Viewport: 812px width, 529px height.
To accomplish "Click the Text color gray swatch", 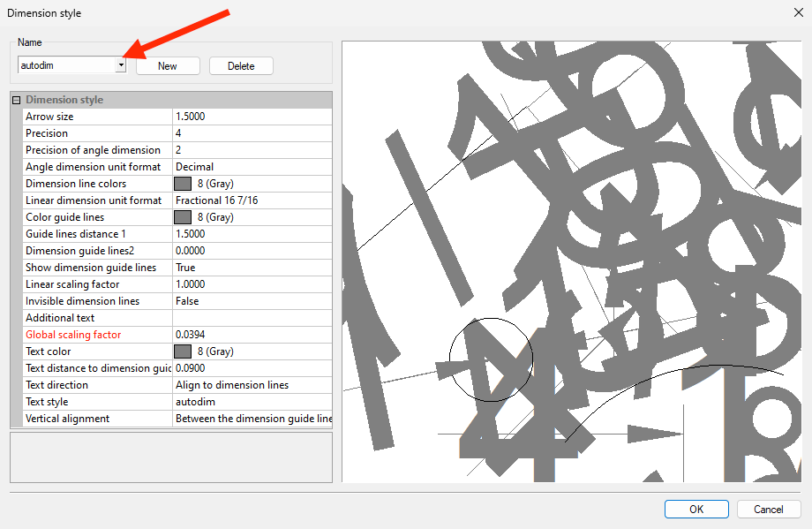I will 183,351.
